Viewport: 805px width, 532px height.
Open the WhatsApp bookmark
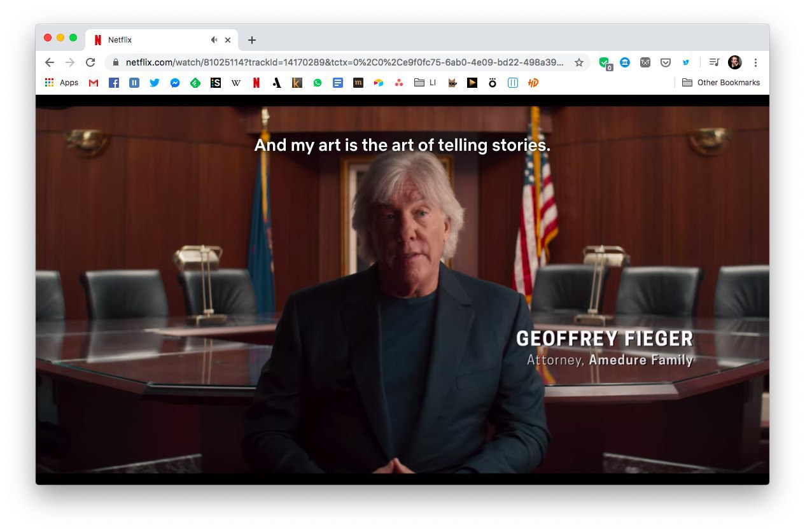click(318, 83)
